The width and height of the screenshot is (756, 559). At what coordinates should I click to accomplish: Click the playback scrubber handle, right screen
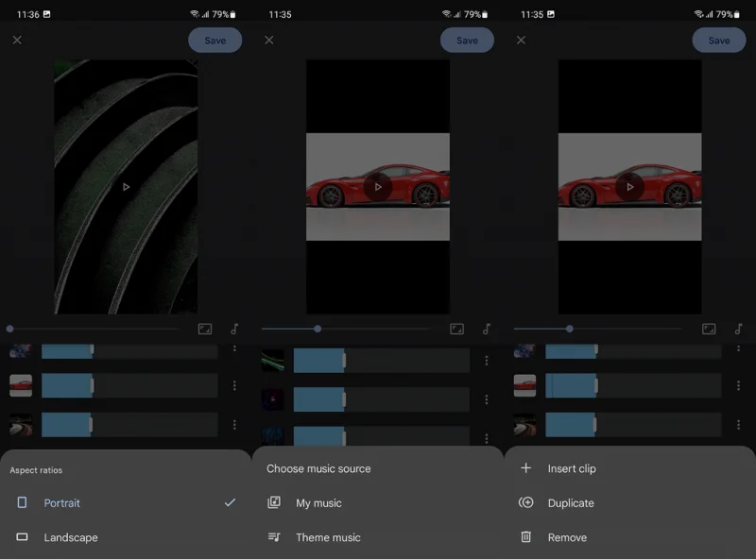click(570, 329)
